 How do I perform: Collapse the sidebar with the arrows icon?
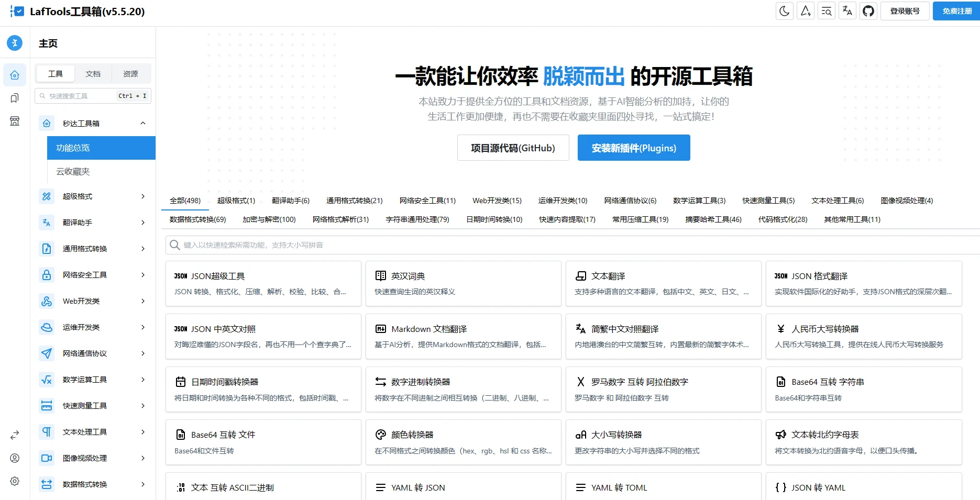(x=14, y=435)
